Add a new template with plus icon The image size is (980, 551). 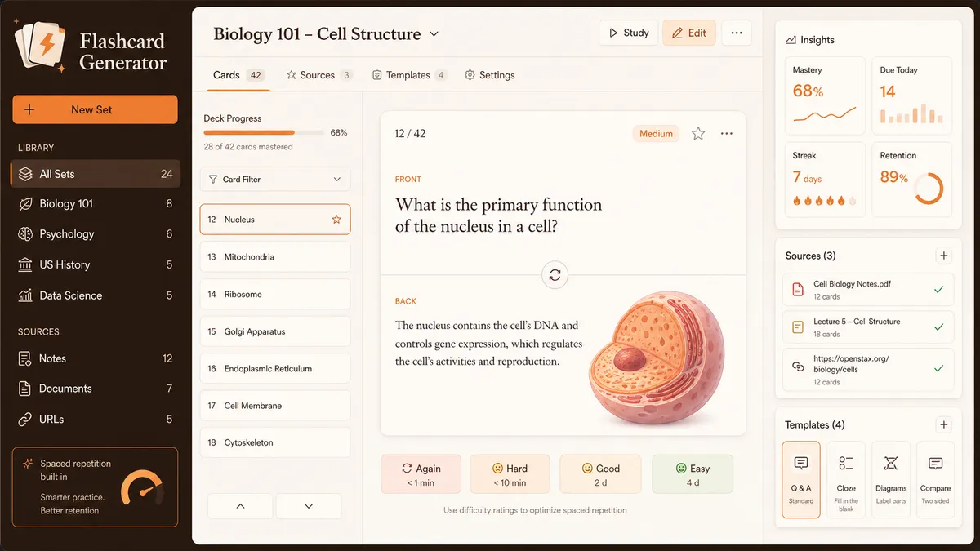pos(944,424)
